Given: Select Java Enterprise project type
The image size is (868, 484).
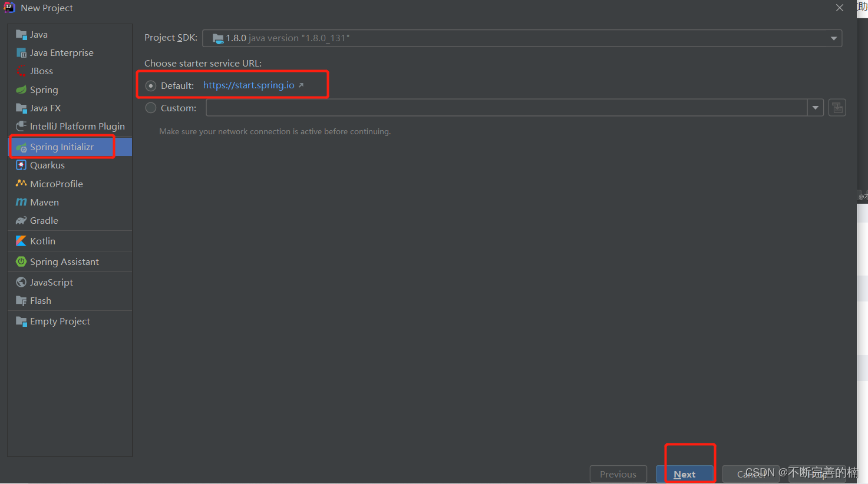Looking at the screenshot, I should click(x=70, y=53).
